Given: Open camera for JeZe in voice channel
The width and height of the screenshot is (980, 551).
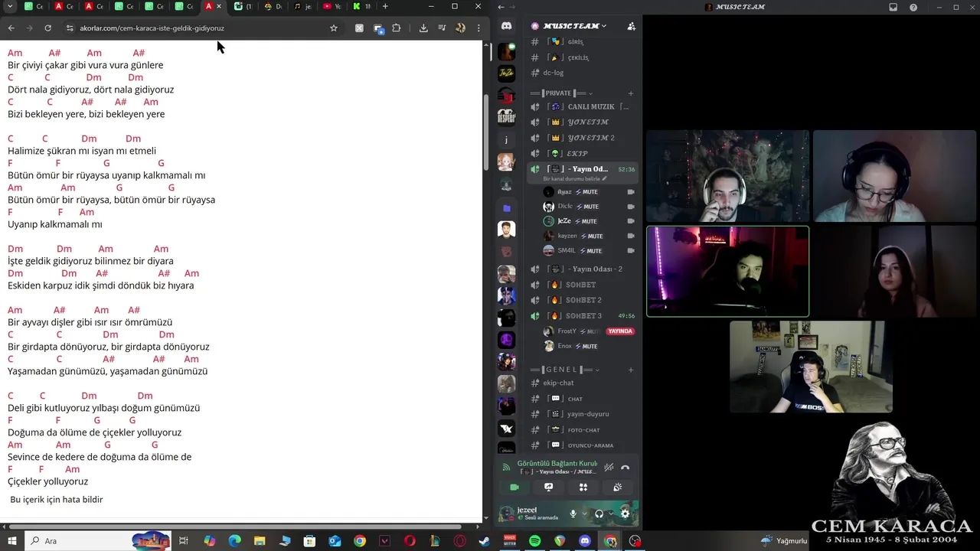Looking at the screenshot, I should (x=631, y=221).
